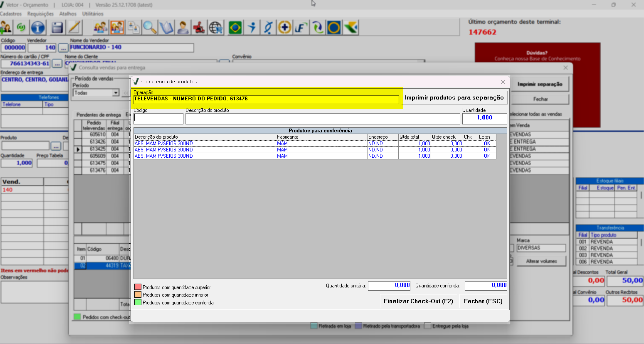Toggle Chk cell of third product row
Image resolution: width=644 pixels, height=344 pixels.
click(x=470, y=156)
